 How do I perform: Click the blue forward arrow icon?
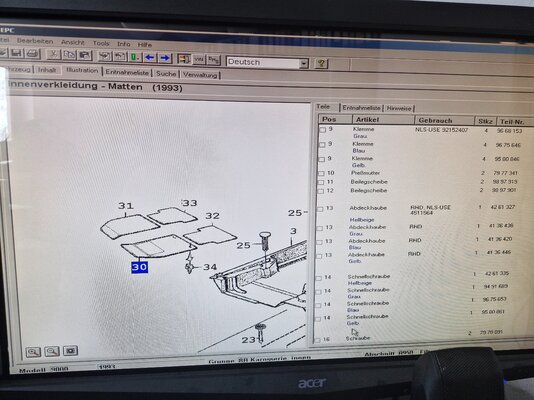[x=165, y=58]
